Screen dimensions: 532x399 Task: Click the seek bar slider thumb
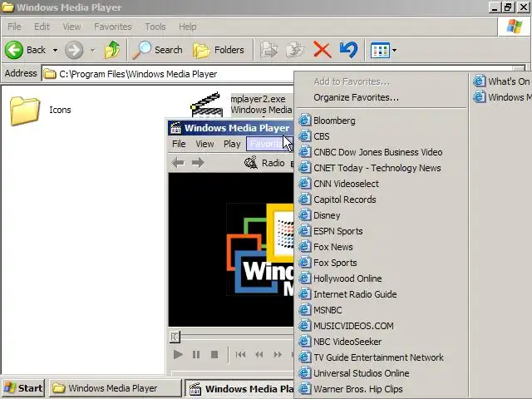coord(175,337)
